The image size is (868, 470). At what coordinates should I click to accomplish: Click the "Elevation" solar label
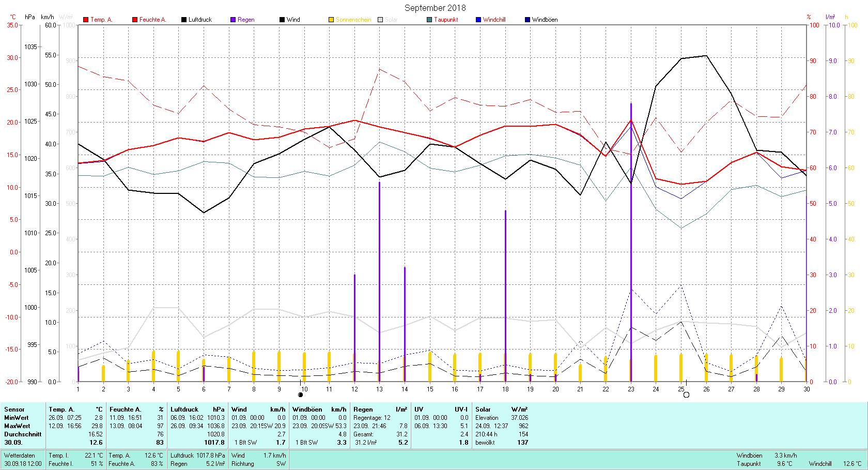pos(487,418)
